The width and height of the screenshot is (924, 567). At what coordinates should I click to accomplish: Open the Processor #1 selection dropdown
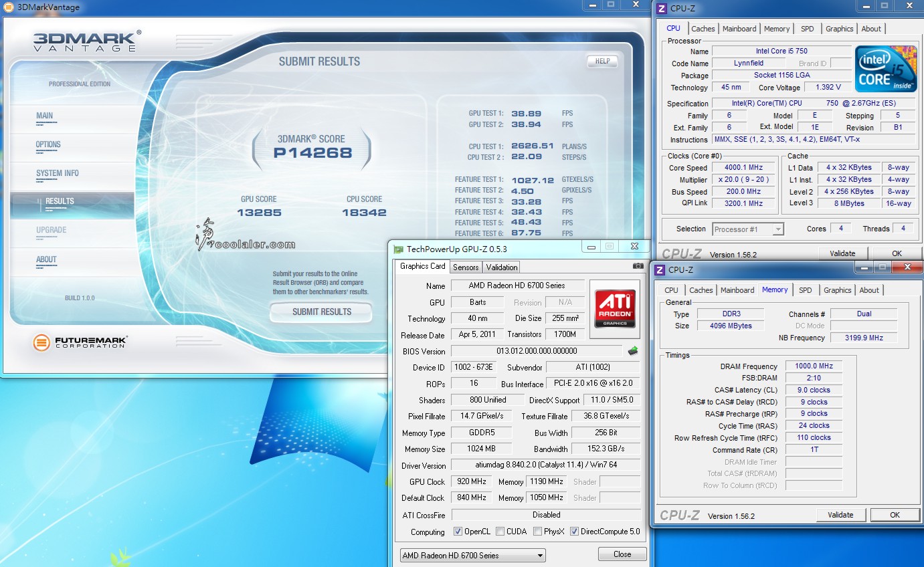coord(747,229)
